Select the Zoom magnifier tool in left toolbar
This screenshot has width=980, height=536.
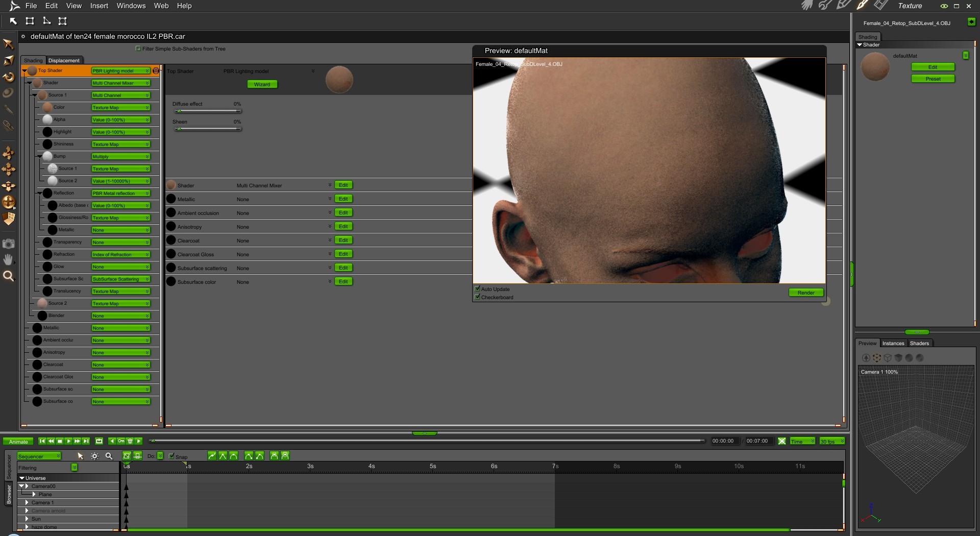[8, 276]
